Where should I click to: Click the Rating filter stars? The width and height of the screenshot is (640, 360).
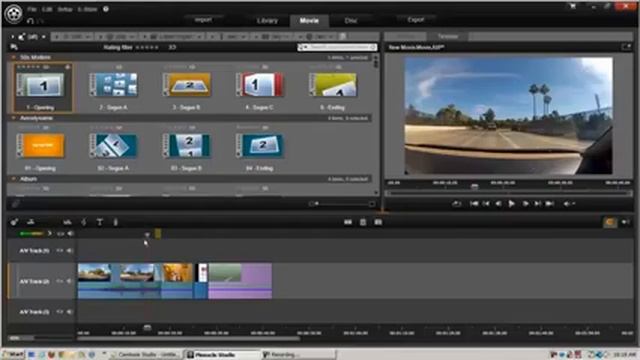[147, 47]
